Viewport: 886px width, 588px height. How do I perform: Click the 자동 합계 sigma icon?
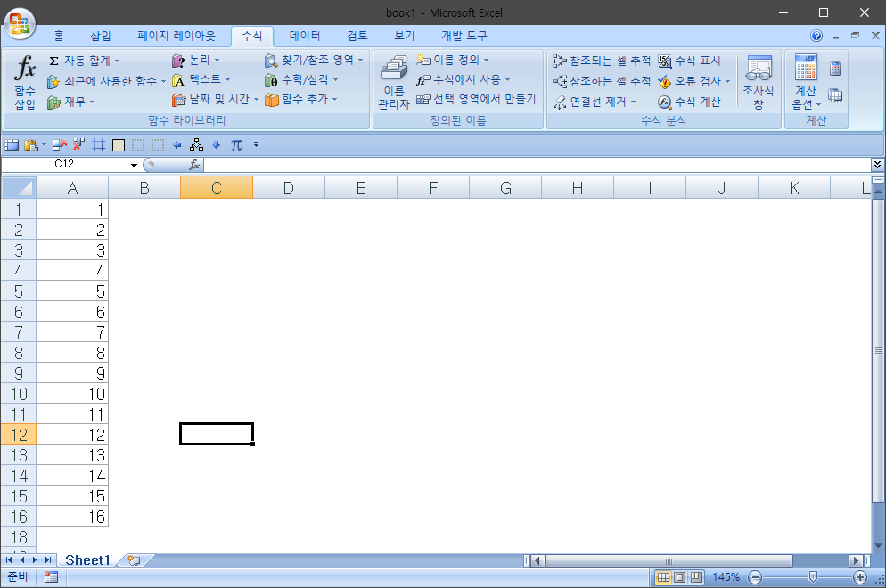(x=53, y=61)
